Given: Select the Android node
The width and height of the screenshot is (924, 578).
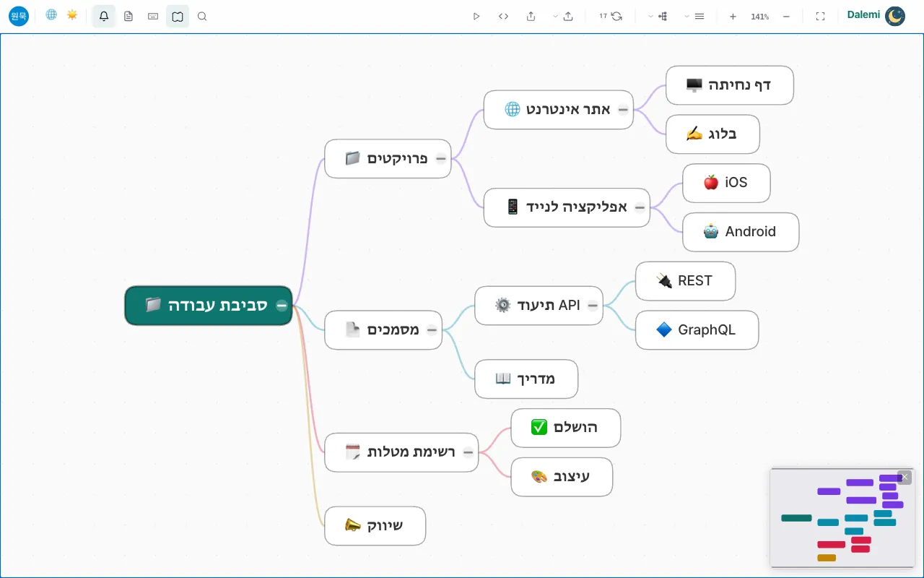Looking at the screenshot, I should click(x=741, y=232).
